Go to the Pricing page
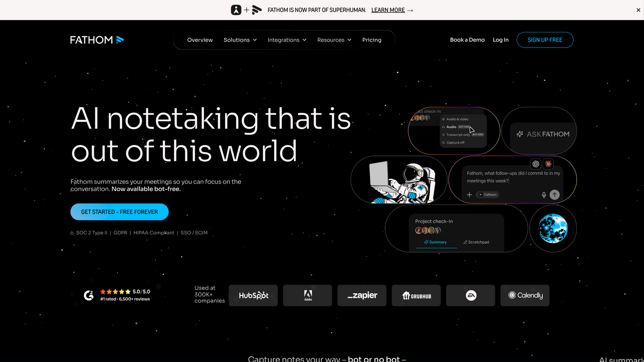This screenshot has width=644, height=362. click(x=372, y=40)
